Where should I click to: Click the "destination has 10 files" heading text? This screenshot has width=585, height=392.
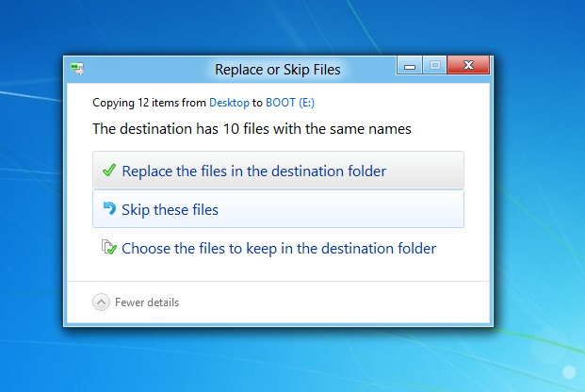click(x=252, y=128)
